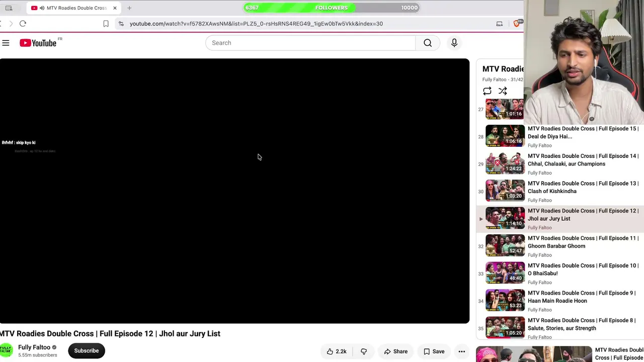
Task: Open the Fully Faltoo channel avatar
Action: click(6, 350)
